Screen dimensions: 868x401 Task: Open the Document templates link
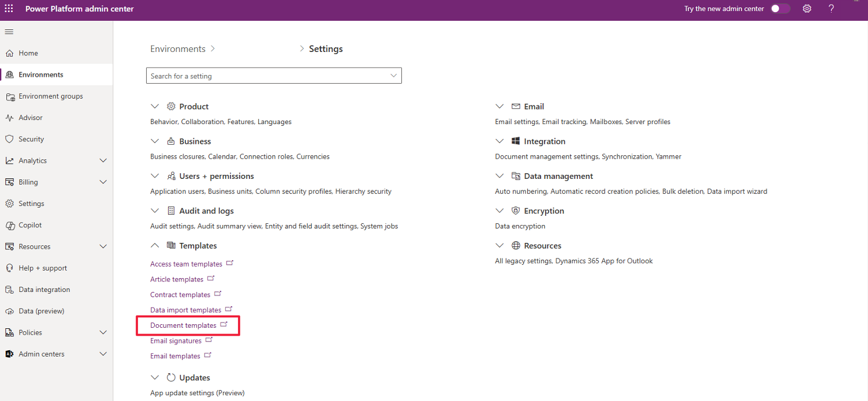pyautogui.click(x=183, y=325)
